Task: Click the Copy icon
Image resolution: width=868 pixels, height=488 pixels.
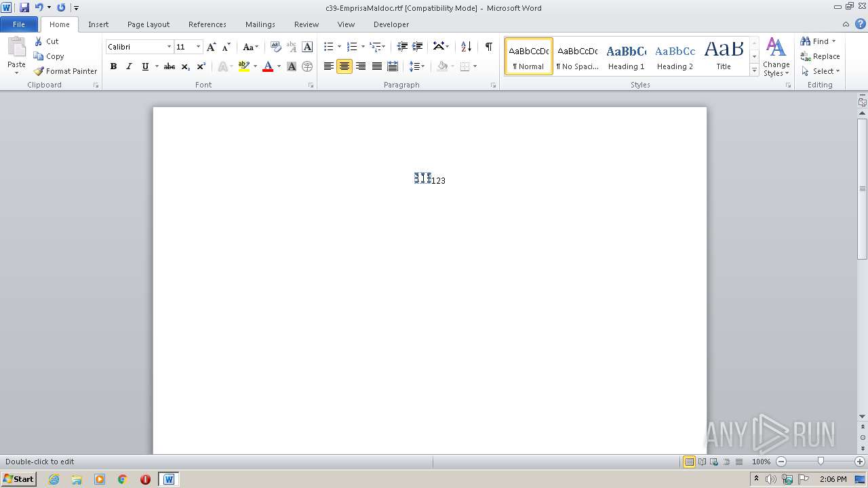Action: [39, 56]
